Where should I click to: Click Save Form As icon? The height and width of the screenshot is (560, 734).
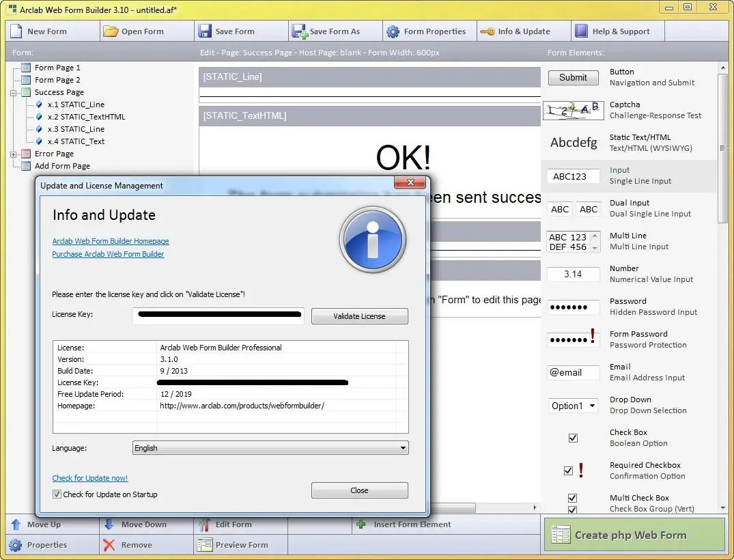click(x=299, y=31)
